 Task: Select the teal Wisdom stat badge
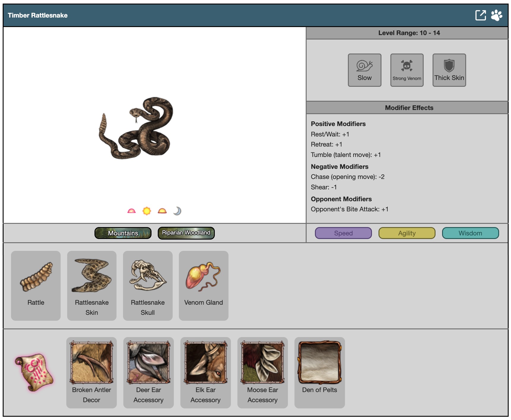470,233
